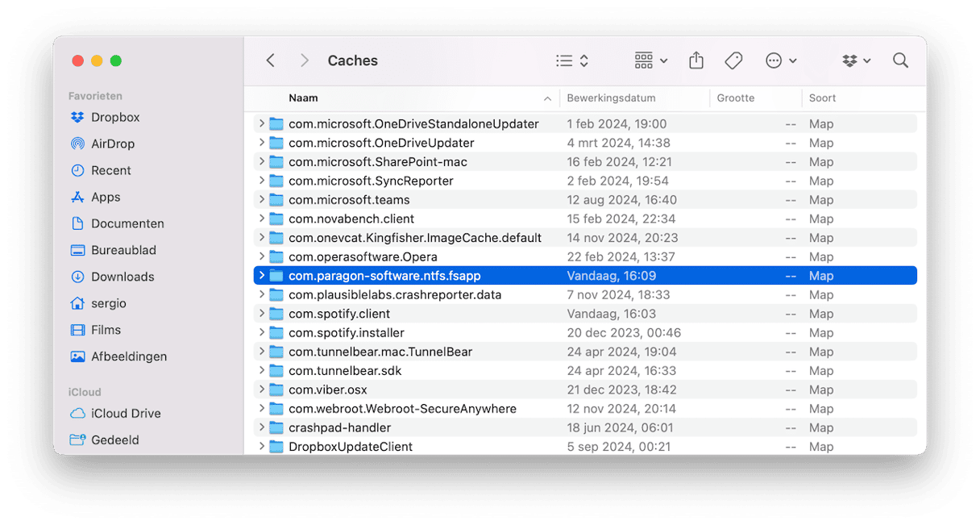Viewport: 980px width, 525px height.
Task: Go forward with the forward arrow
Action: click(304, 60)
